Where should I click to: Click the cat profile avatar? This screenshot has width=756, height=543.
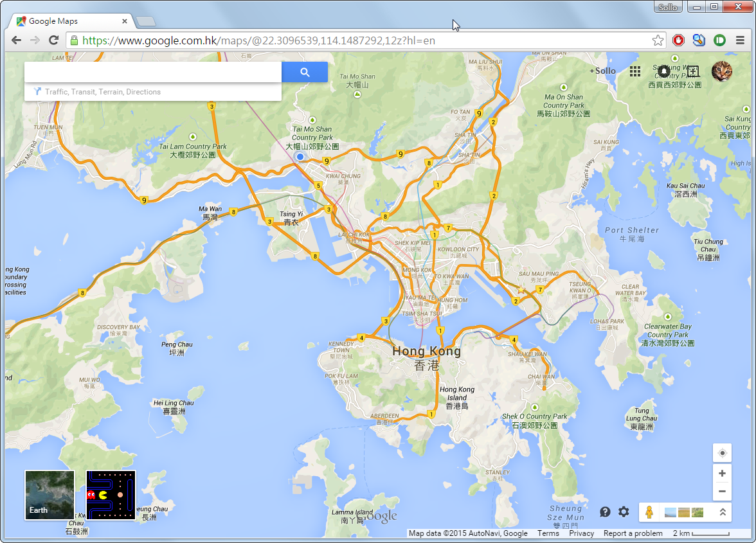coord(721,71)
